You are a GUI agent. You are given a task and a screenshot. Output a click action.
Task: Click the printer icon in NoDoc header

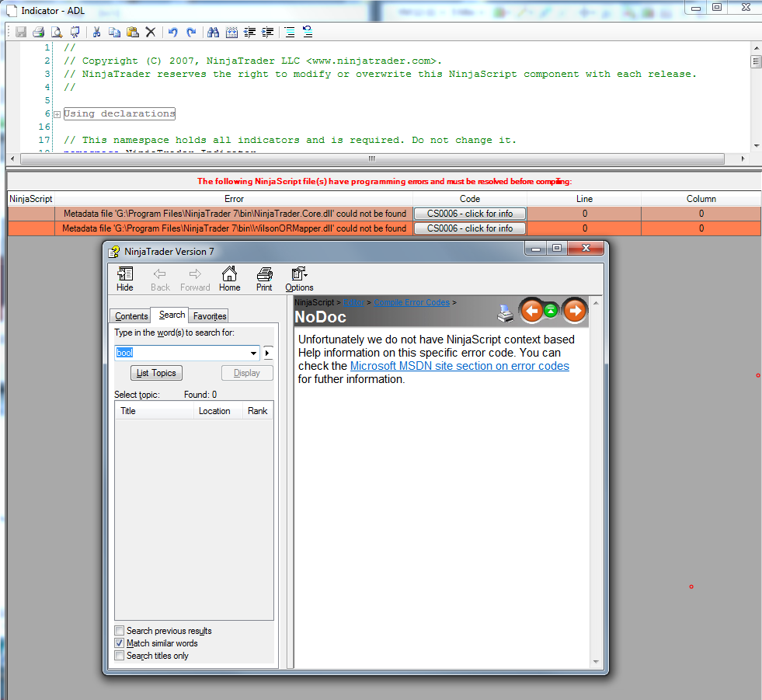coord(506,314)
